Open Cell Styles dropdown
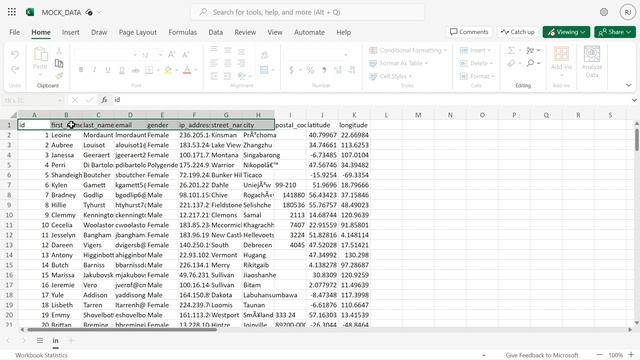Screen dimensions: 640x360 [x=390, y=76]
